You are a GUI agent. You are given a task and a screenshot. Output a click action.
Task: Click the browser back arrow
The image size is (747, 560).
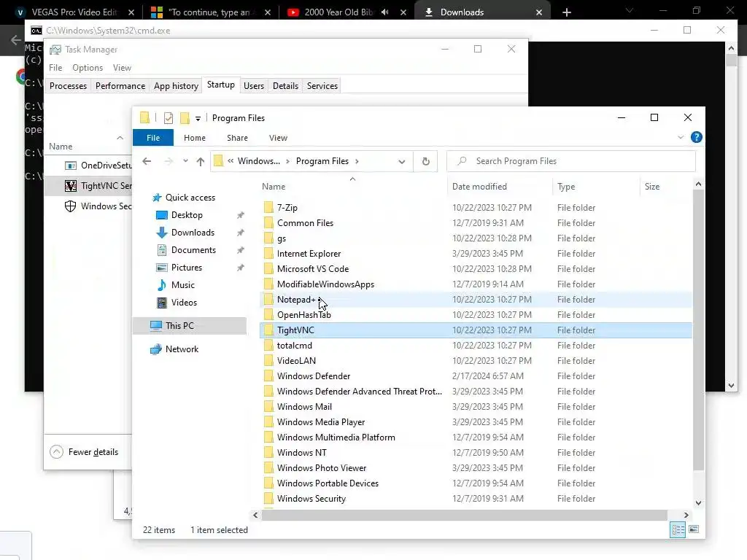coord(16,40)
